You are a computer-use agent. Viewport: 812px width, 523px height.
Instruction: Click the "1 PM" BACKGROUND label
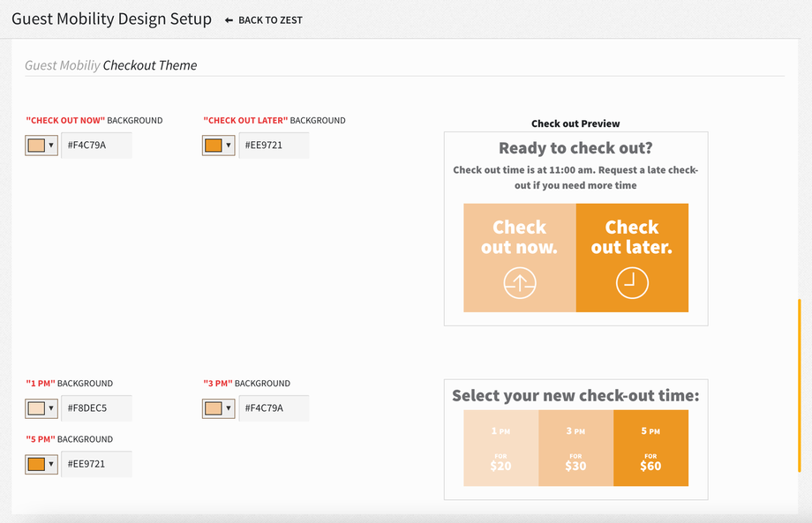(70, 384)
